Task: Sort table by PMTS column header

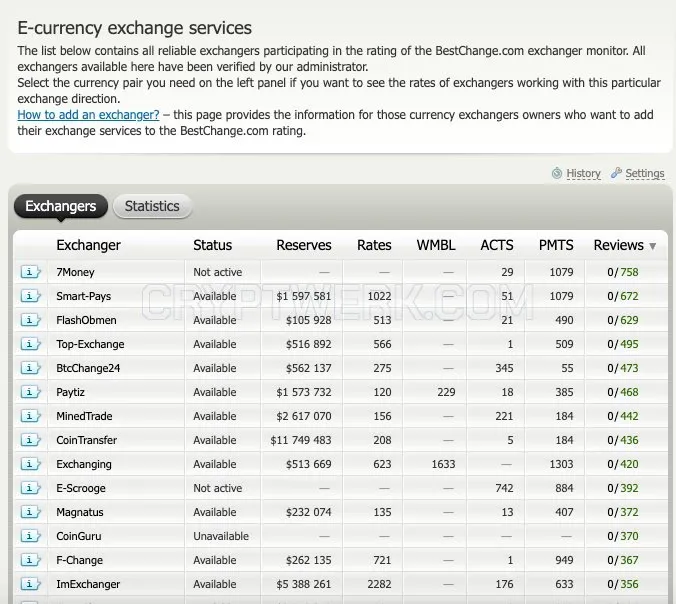Action: pos(556,245)
